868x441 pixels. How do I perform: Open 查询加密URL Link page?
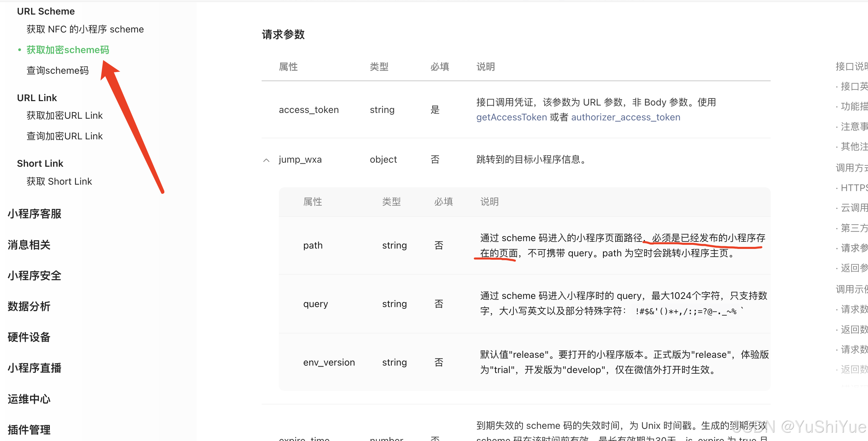coord(65,136)
